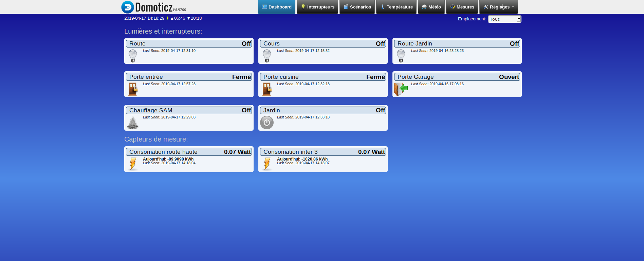Image resolution: width=644 pixels, height=261 pixels.
Task: Click 0.07 Watt value of Consomation inter 3
Action: 372,152
